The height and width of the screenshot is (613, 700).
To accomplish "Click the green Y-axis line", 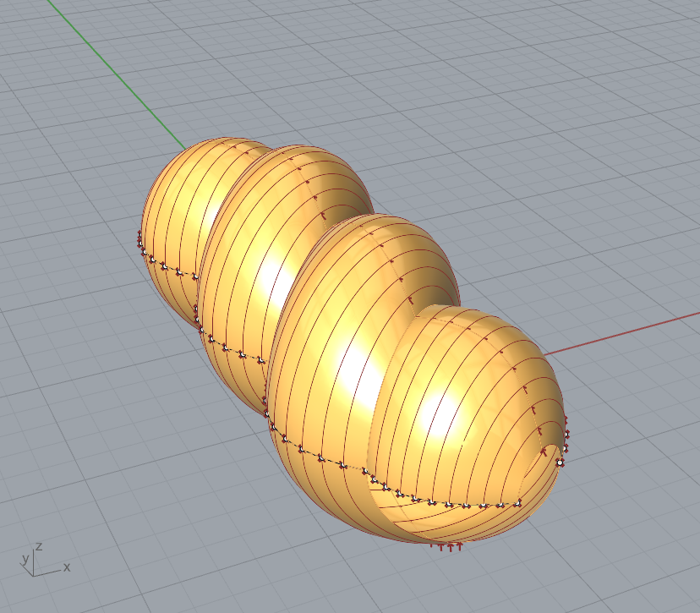I will [116, 74].
